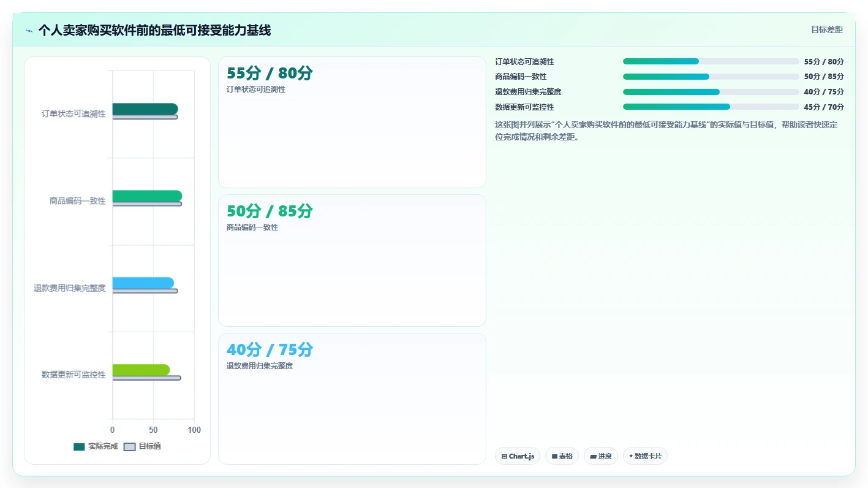Open the 50分 / 85分 data card
868x488 pixels.
pyautogui.click(x=352, y=261)
